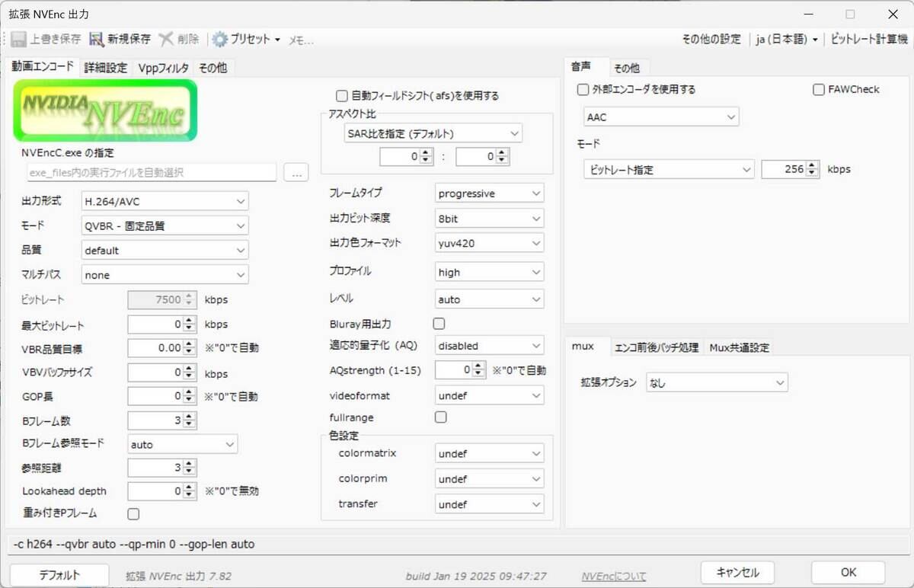Open the フレームタイプ progressive dropdown
The width and height of the screenshot is (914, 588).
489,193
